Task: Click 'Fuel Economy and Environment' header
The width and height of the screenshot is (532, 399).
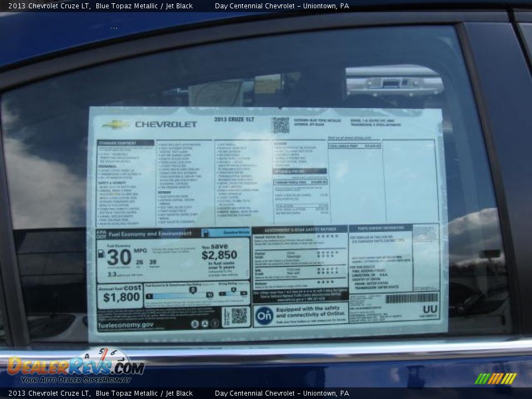Action: tap(150, 234)
